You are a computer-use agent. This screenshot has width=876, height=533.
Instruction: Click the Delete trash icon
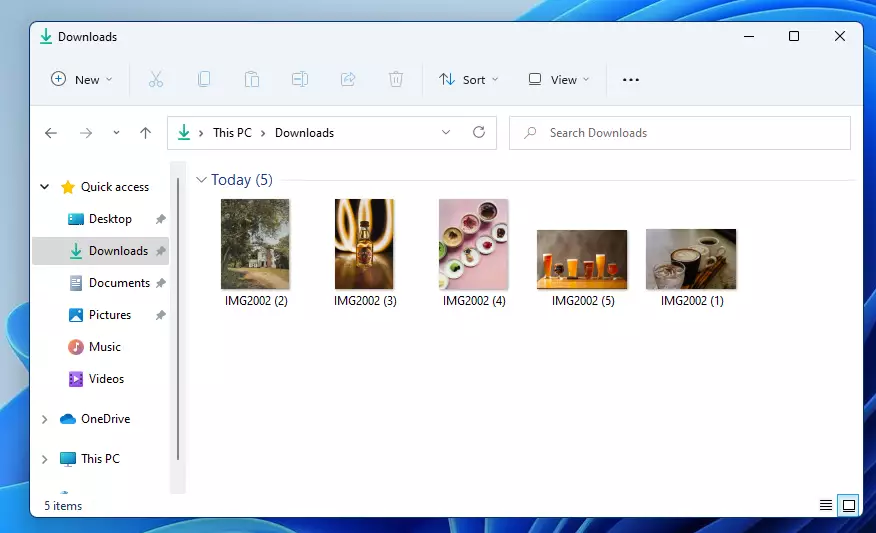click(396, 79)
